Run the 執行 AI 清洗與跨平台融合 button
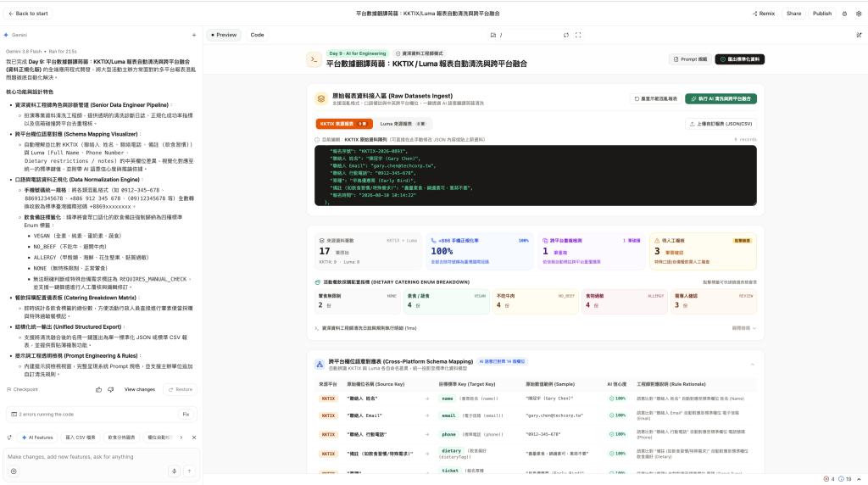868x485 pixels. tap(721, 99)
